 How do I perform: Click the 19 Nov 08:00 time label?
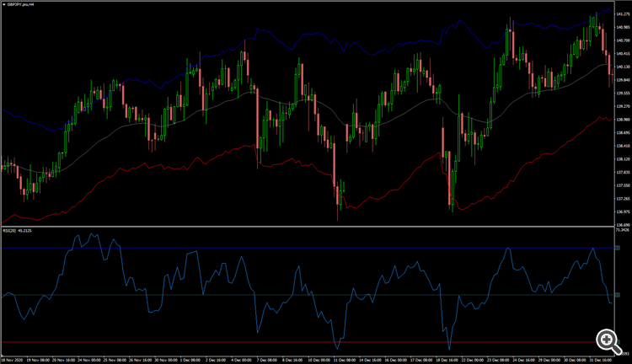coord(38,360)
